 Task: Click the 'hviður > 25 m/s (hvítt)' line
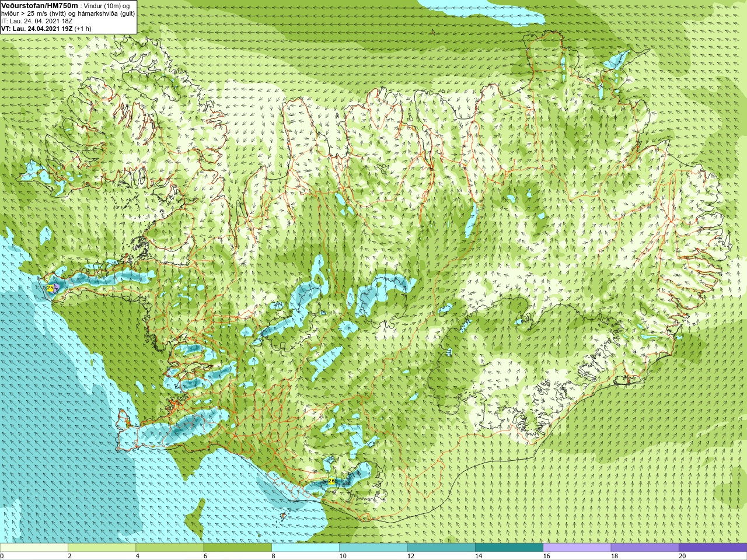(34, 13)
